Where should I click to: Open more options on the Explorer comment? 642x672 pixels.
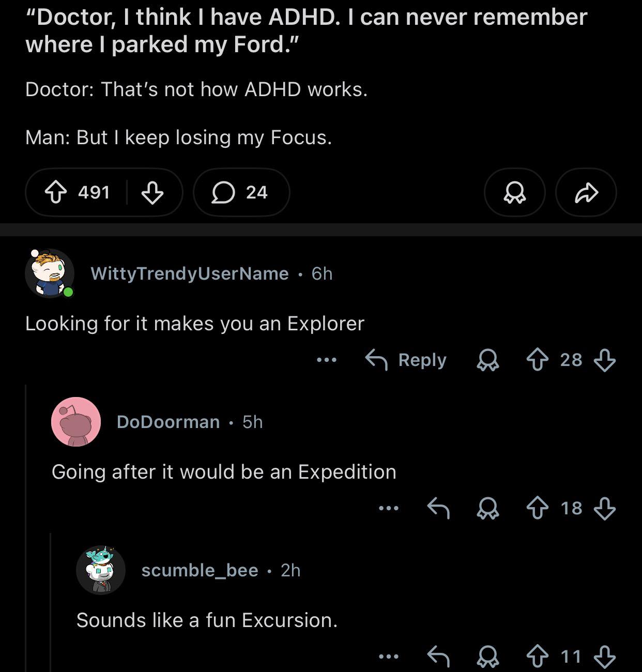[x=327, y=360]
